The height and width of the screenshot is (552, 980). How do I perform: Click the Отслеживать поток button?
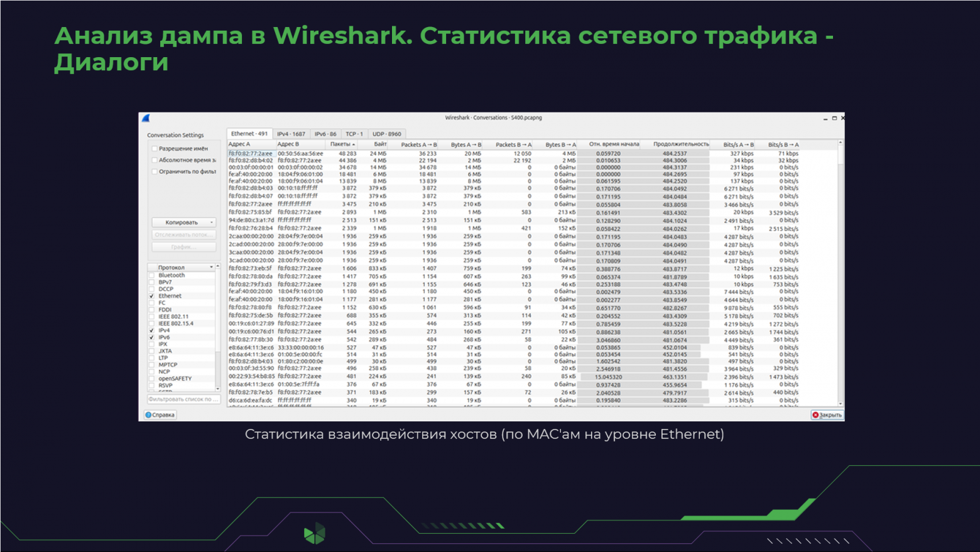click(x=183, y=235)
